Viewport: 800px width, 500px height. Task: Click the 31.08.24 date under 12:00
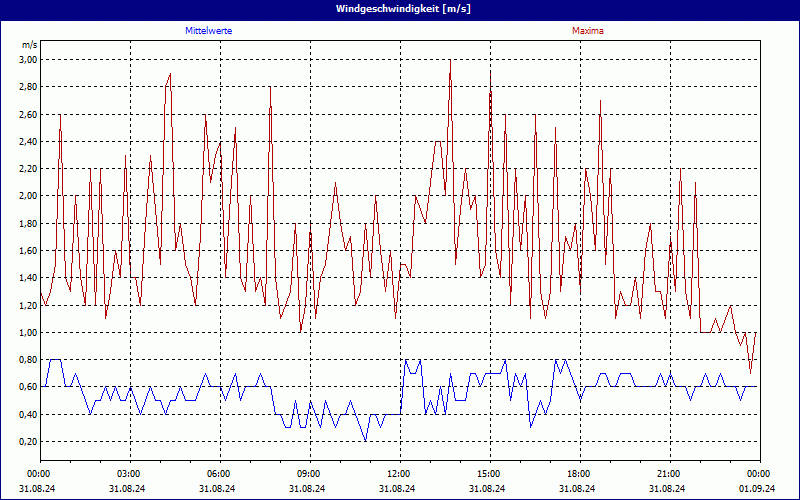click(x=397, y=488)
